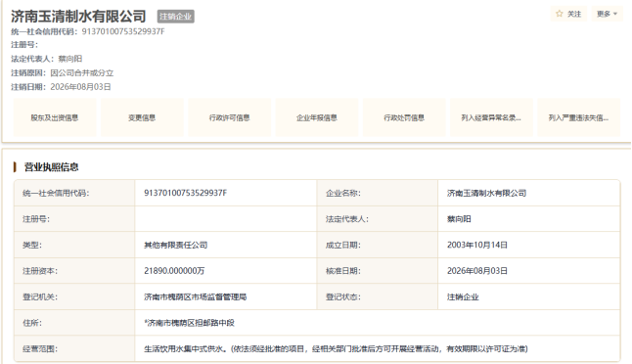Select the 企业年报信息 tab

pyautogui.click(x=317, y=117)
